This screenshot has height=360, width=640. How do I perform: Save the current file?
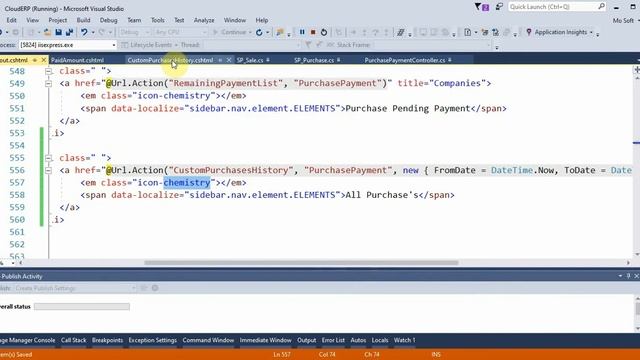[58, 32]
